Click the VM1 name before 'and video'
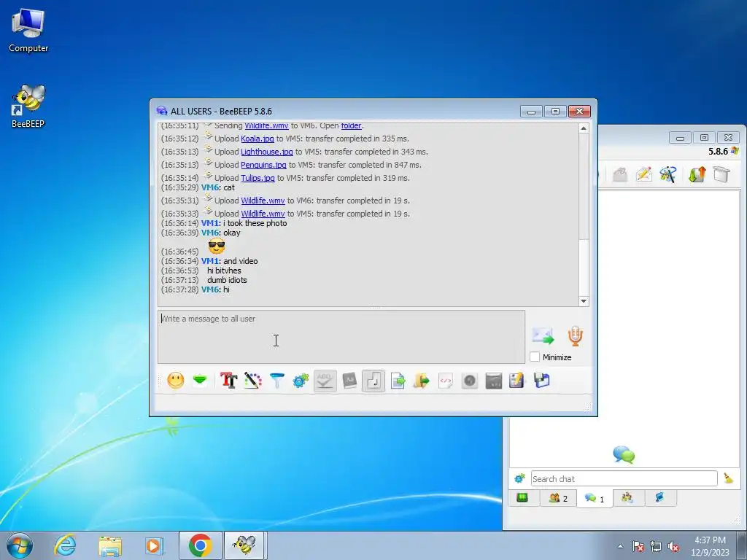 coord(210,261)
